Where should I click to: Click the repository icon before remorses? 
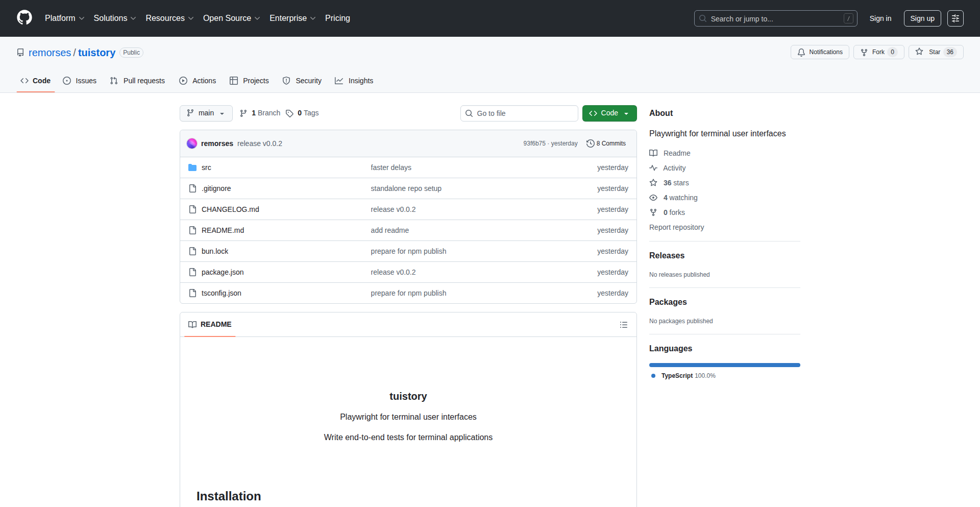click(20, 53)
